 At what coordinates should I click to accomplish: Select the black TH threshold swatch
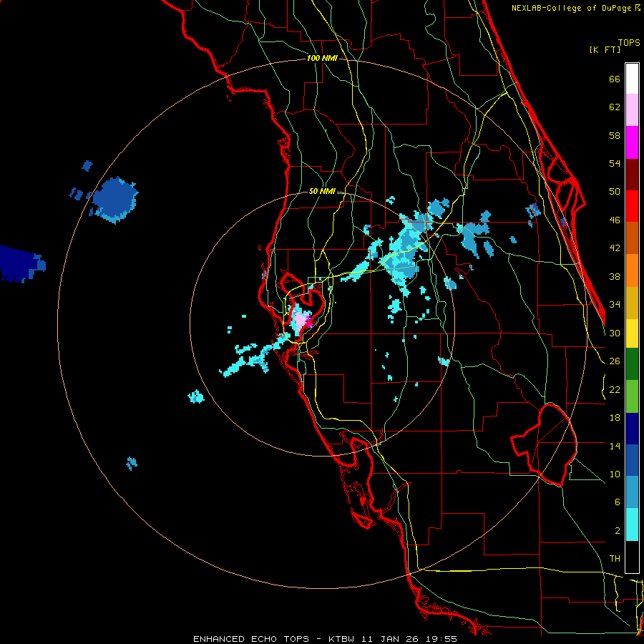coord(632,557)
